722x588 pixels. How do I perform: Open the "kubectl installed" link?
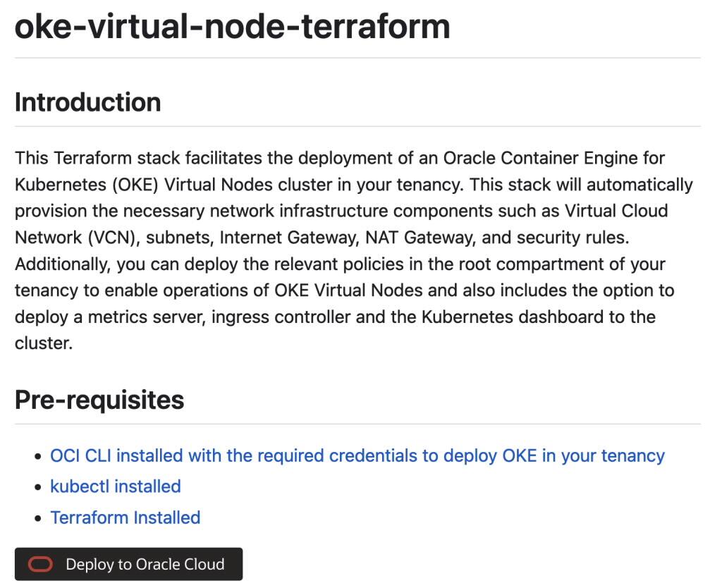pos(115,486)
